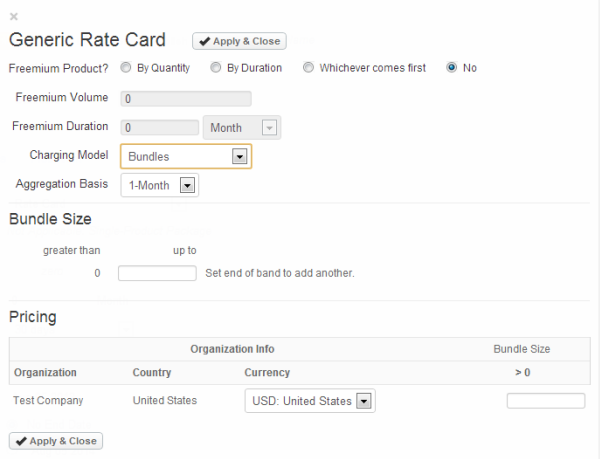The width and height of the screenshot is (600, 459).
Task: Choose Whichever comes first radio option
Action: 308,68
